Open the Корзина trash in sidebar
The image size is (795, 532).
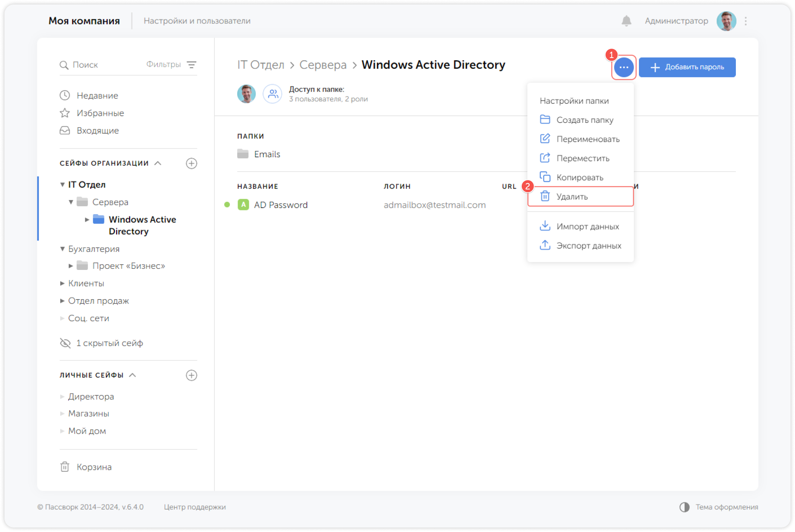[x=94, y=467]
